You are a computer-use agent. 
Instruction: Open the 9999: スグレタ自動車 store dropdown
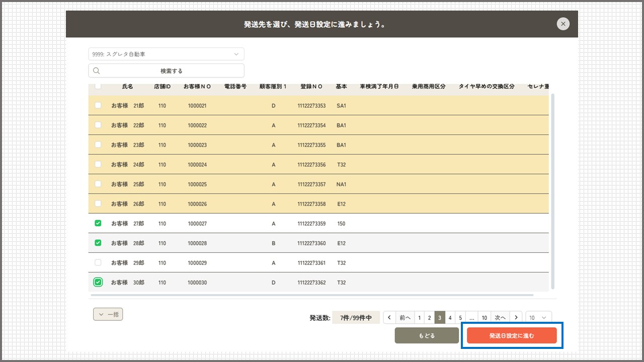coord(166,54)
